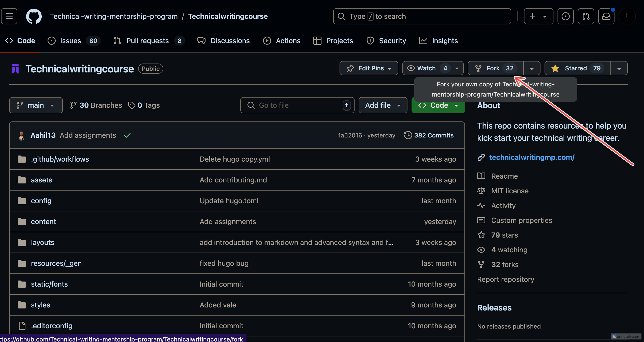Open the resources/_gen folder
Viewport: 644px width, 342px height.
(x=56, y=263)
